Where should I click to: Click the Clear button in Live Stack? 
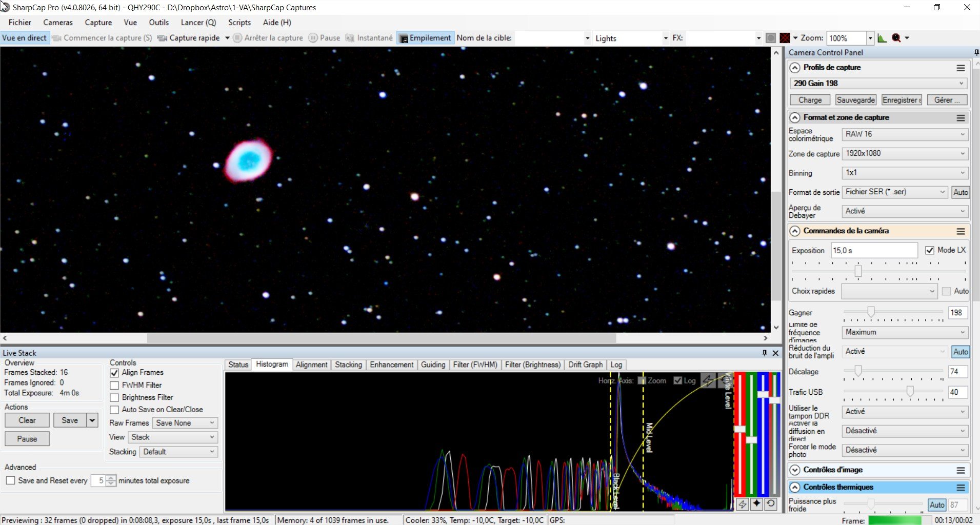(27, 420)
